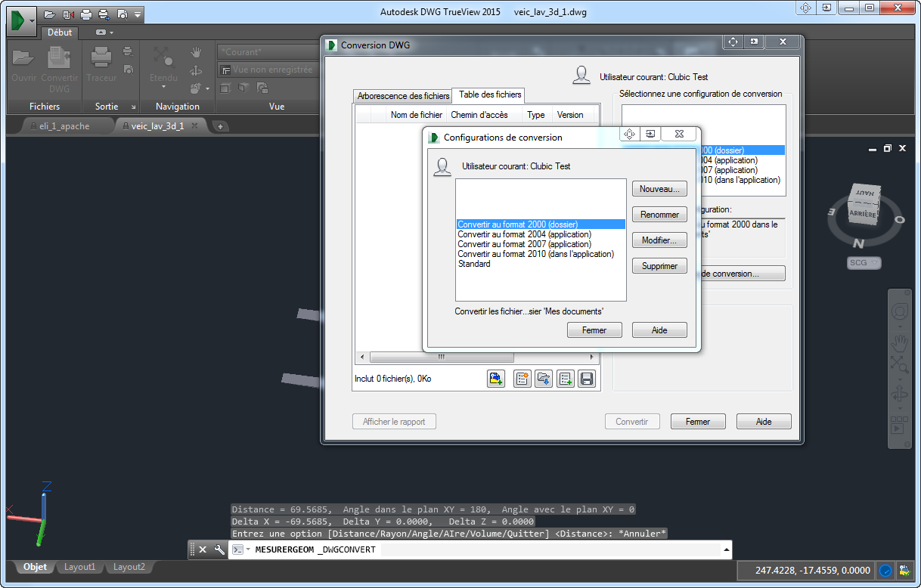
Task: Click the Open file icon in quick access toolbar
Action: [50, 14]
